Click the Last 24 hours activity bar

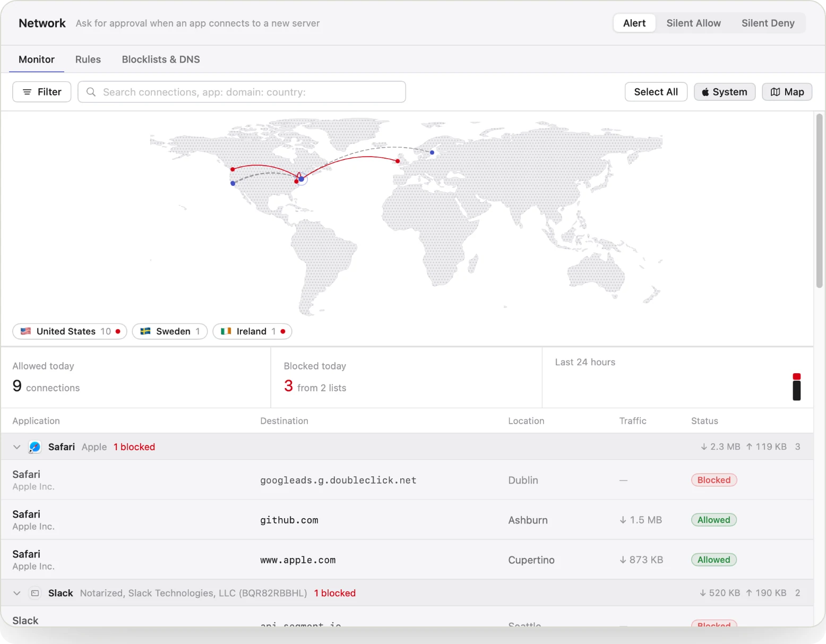(x=796, y=387)
